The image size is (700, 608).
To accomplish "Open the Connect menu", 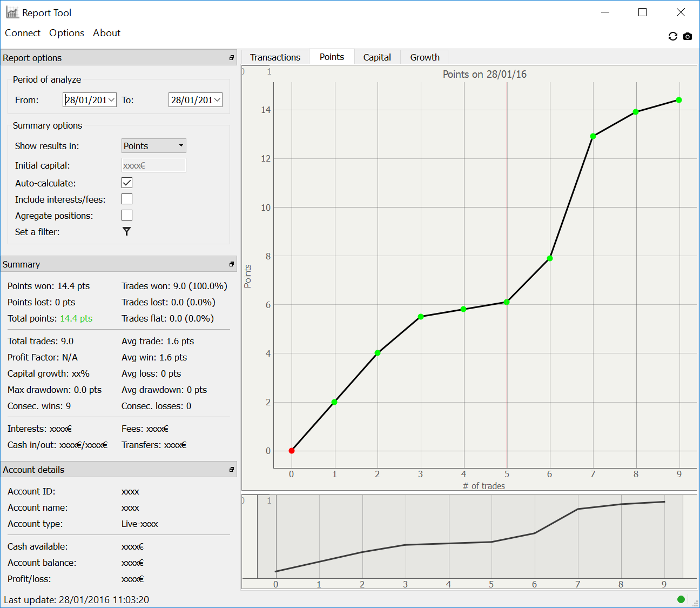I will click(23, 33).
